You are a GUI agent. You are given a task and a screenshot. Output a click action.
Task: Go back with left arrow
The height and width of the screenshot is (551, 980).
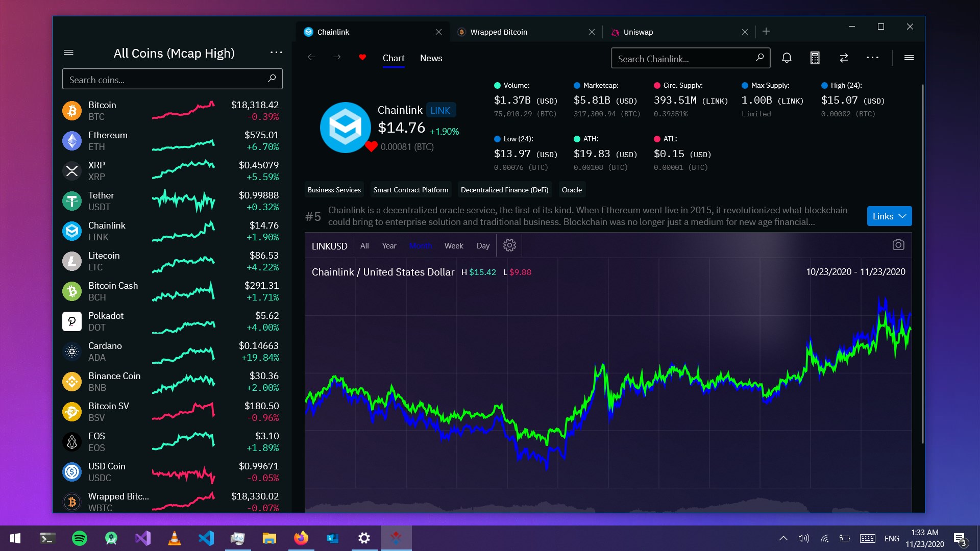[311, 57]
